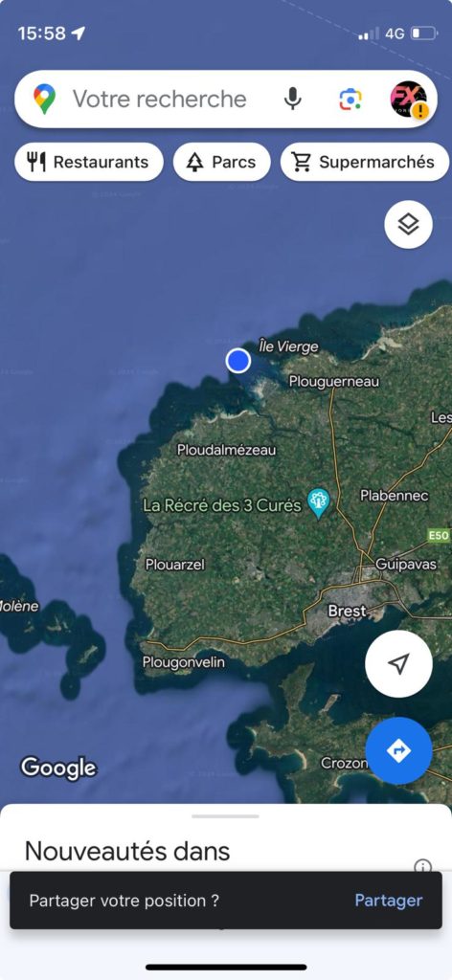
Task: Tap the Partager link in the snackbar
Action: 389,900
